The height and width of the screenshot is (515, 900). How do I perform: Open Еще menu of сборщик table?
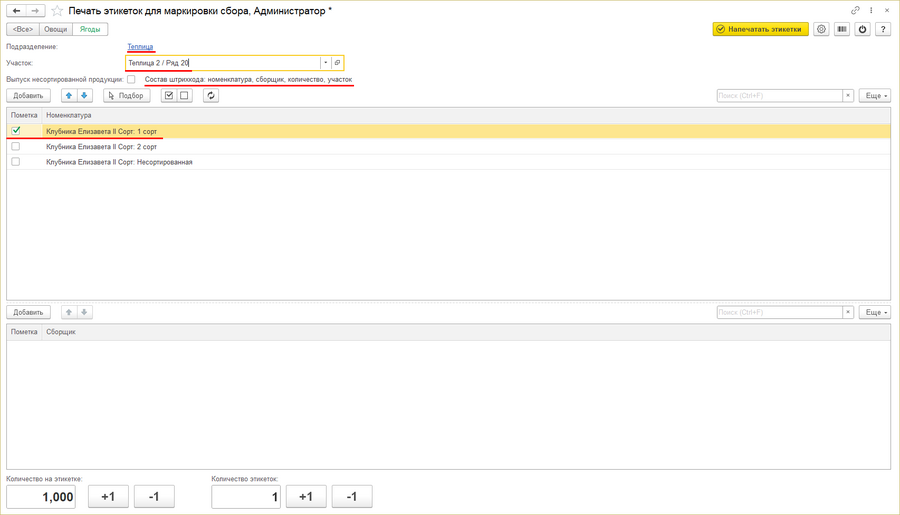point(875,312)
